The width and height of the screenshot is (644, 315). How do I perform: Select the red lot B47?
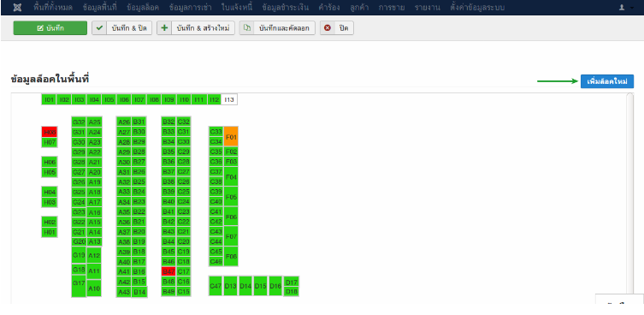pyautogui.click(x=168, y=271)
